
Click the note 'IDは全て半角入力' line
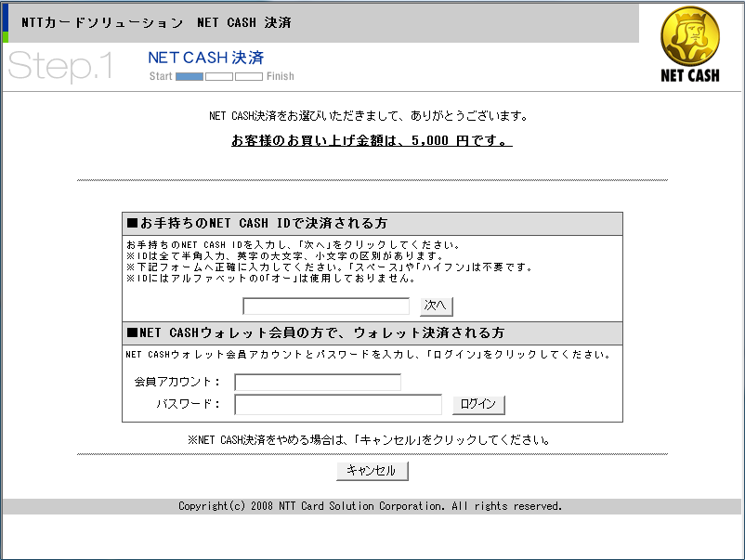pos(284,256)
